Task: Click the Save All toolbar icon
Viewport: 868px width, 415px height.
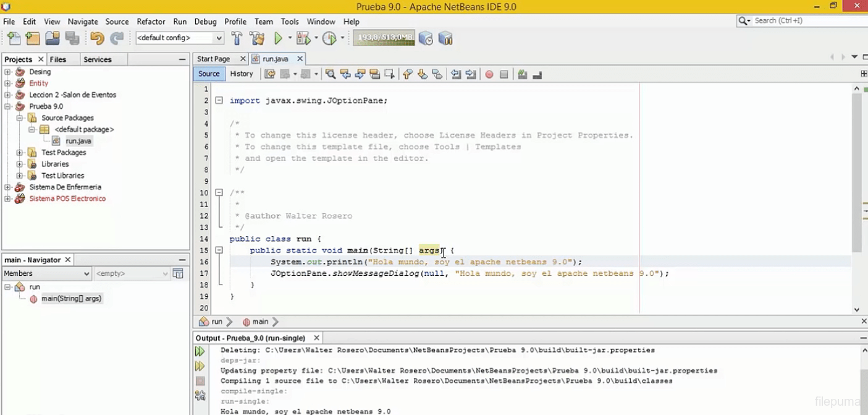Action: pyautogui.click(x=72, y=38)
